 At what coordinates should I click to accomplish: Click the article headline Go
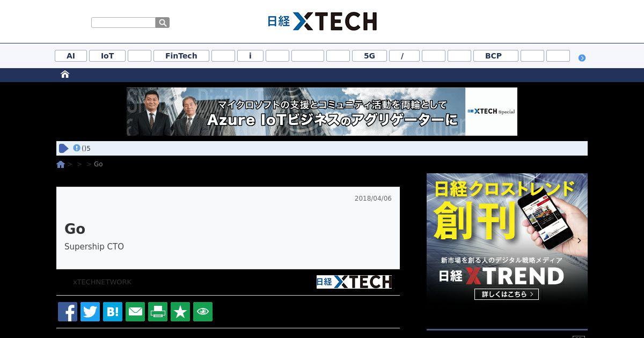(75, 229)
